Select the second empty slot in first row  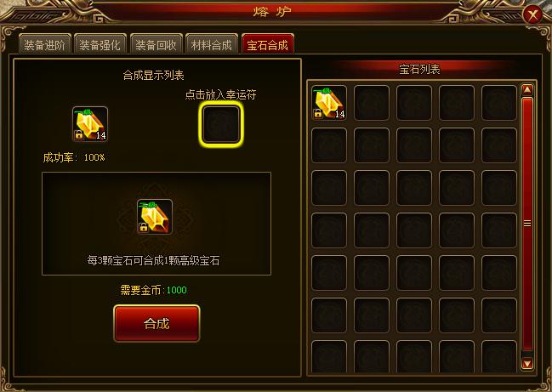click(x=414, y=103)
